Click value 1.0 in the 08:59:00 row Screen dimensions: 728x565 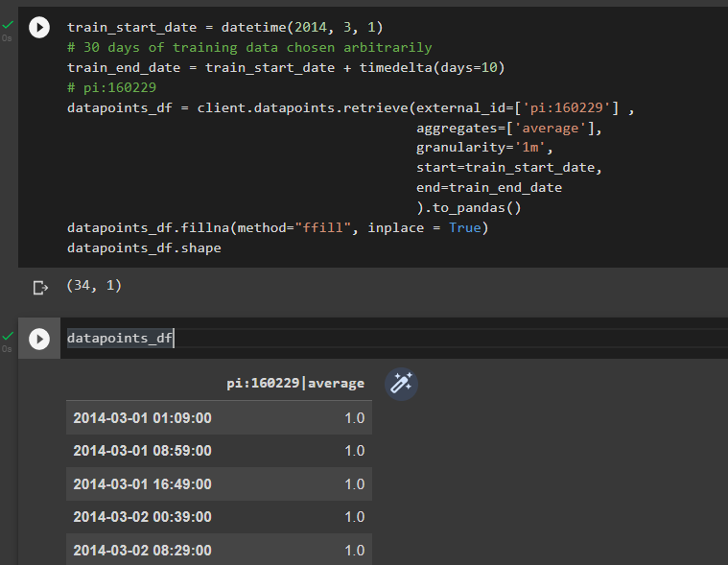click(355, 450)
